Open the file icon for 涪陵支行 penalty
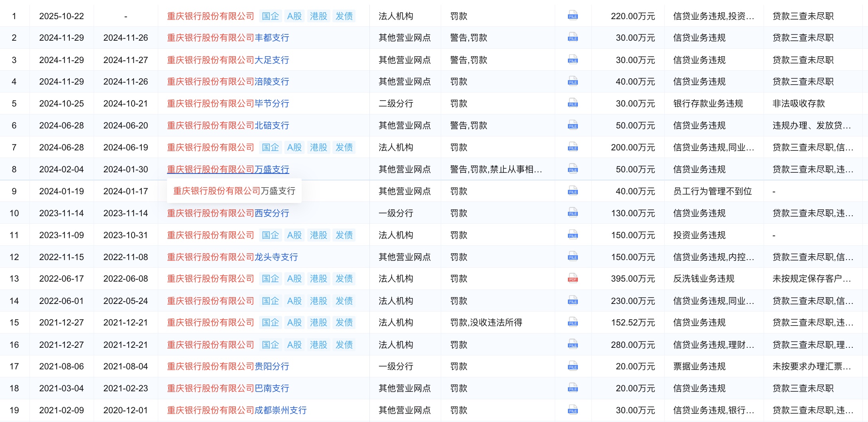Viewport: 868px width, 422px height. 573,82
